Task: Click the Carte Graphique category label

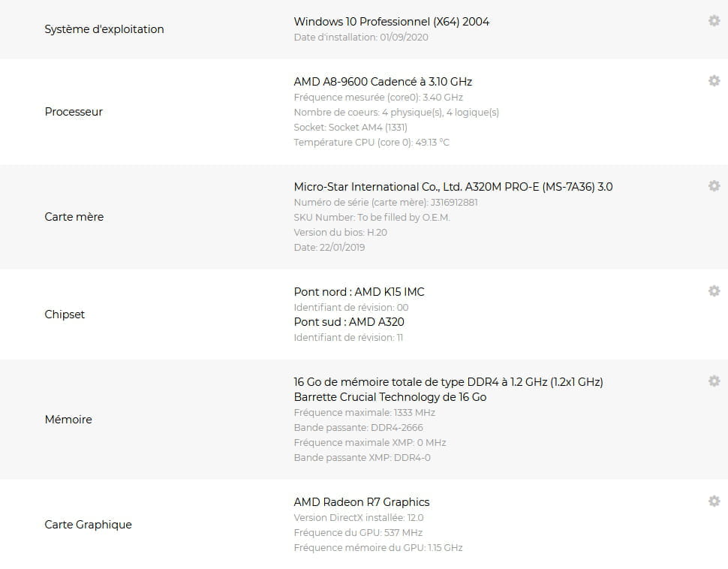Action: [x=89, y=525]
